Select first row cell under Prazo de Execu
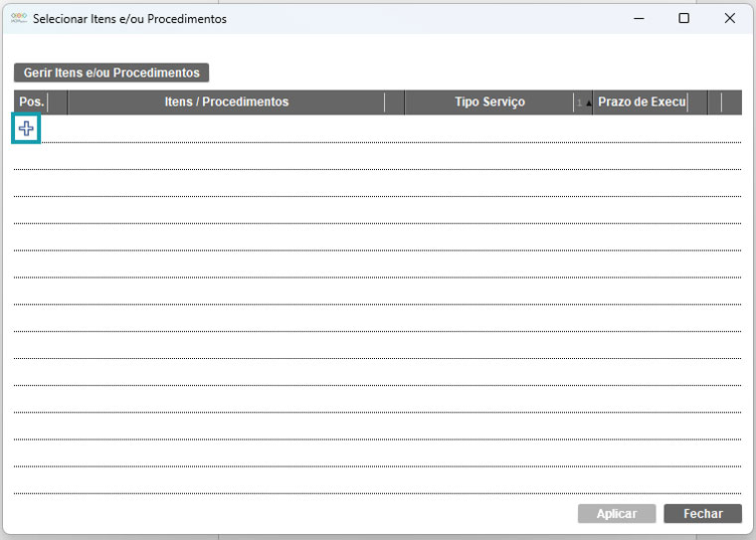The image size is (756, 540). pyautogui.click(x=642, y=129)
